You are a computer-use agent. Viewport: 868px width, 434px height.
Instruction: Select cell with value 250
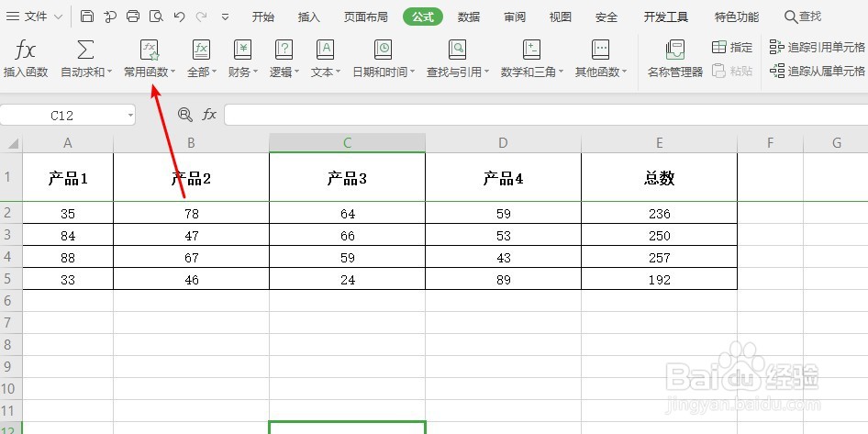pyautogui.click(x=660, y=235)
